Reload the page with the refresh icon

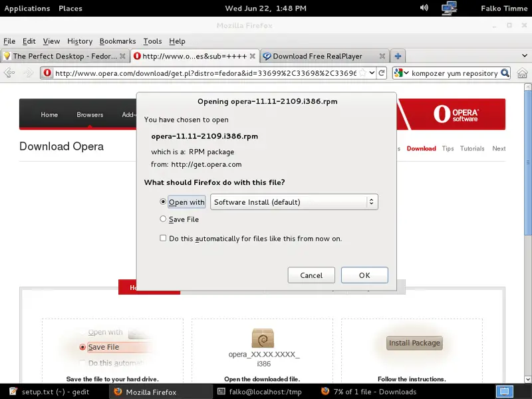pyautogui.click(x=381, y=73)
